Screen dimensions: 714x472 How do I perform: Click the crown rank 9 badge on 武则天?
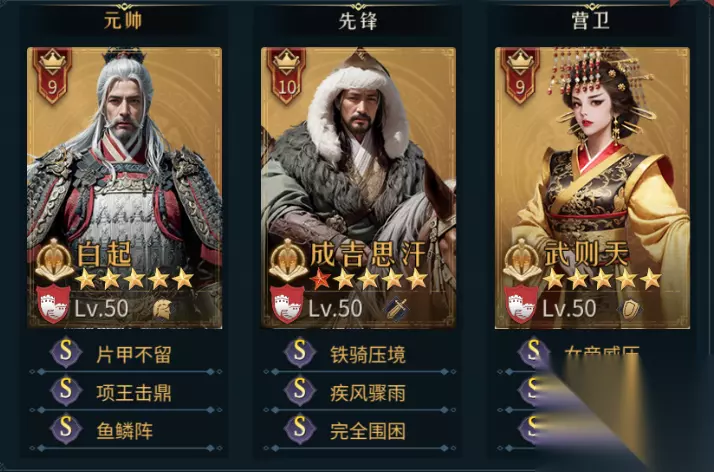(520, 75)
